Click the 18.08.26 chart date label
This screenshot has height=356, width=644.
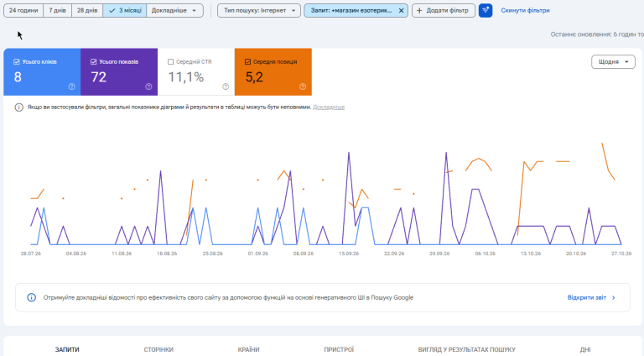point(167,254)
